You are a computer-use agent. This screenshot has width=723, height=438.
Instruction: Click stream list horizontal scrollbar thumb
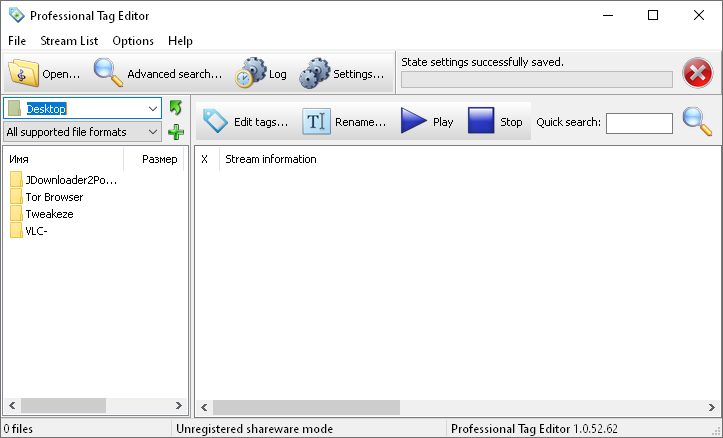(x=306, y=408)
